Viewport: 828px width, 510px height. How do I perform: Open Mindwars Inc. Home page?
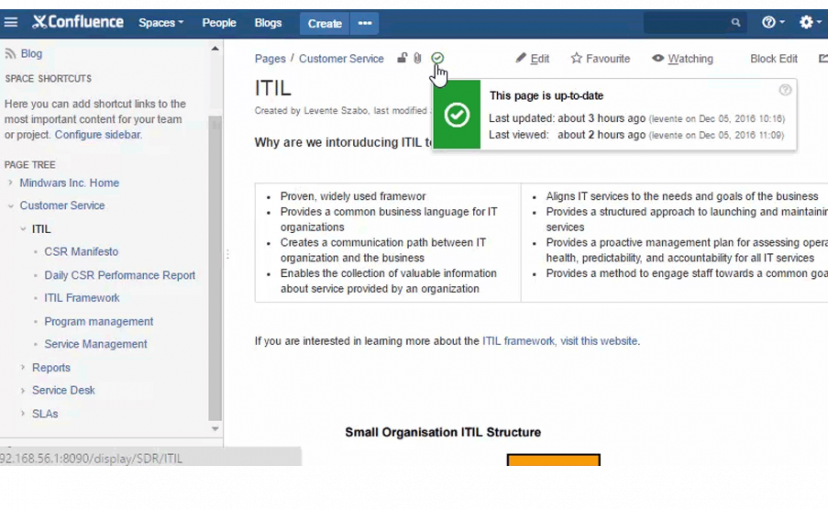point(69,183)
